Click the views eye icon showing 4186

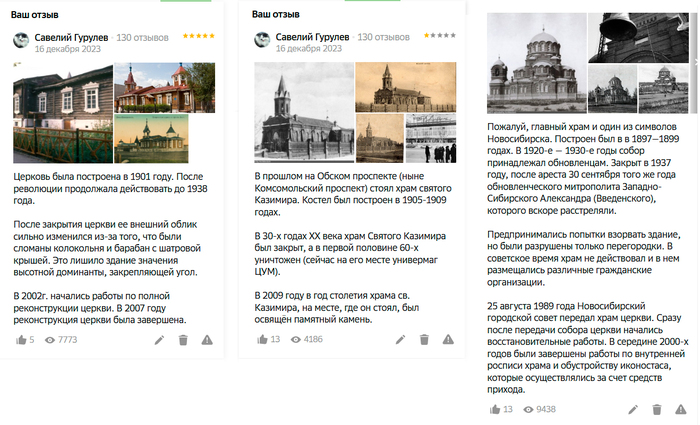point(296,340)
